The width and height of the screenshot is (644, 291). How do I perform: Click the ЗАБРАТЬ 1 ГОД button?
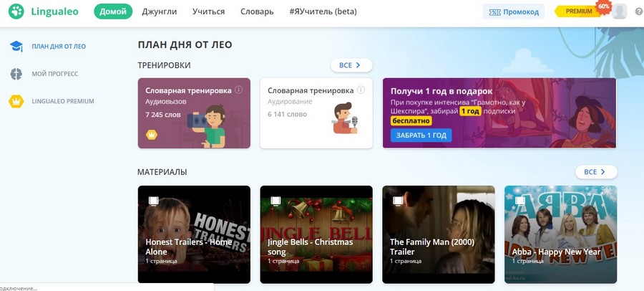(421, 135)
